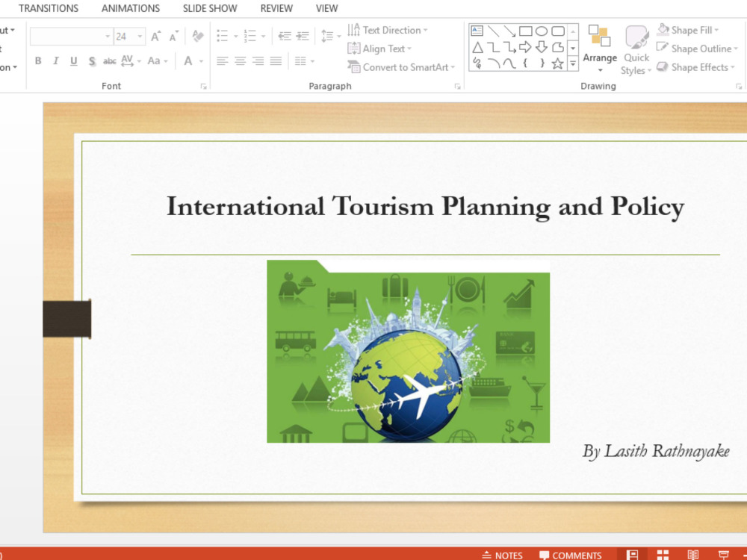
Task: Open the Font dialog launcher
Action: click(x=203, y=86)
